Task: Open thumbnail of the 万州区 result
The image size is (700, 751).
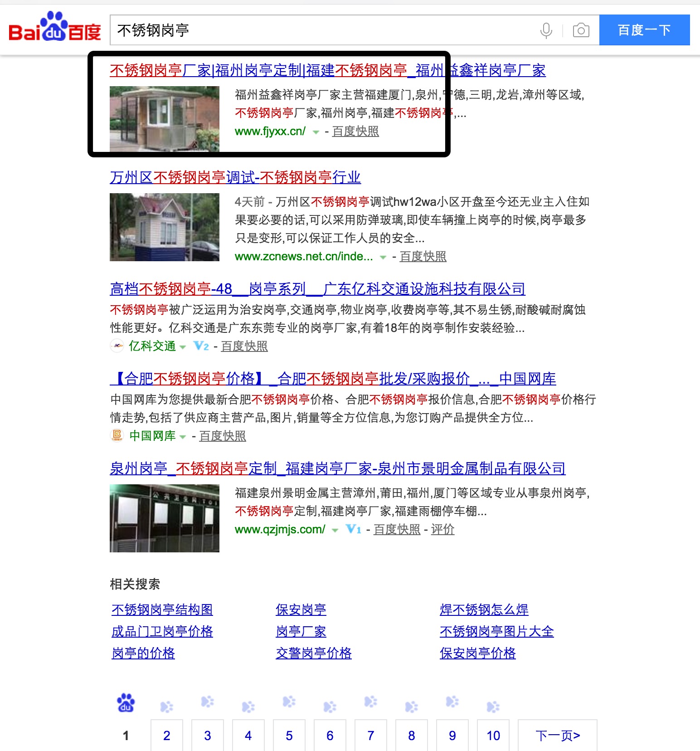Action: (x=165, y=227)
